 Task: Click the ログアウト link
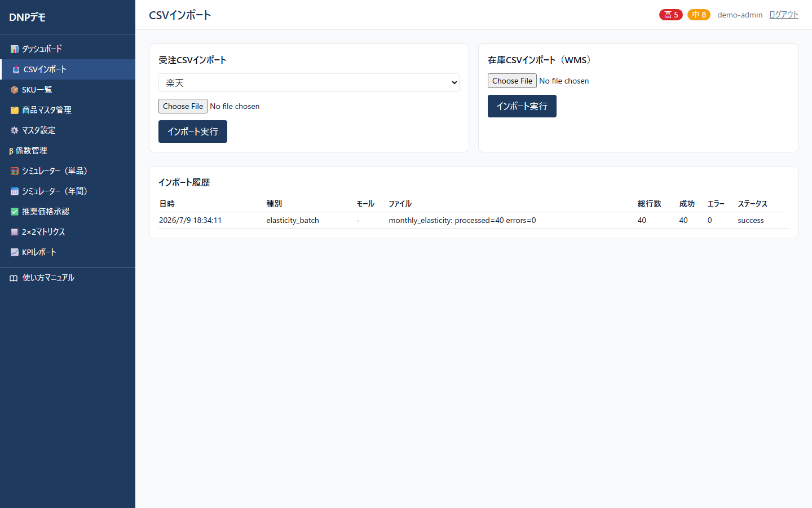[784, 15]
